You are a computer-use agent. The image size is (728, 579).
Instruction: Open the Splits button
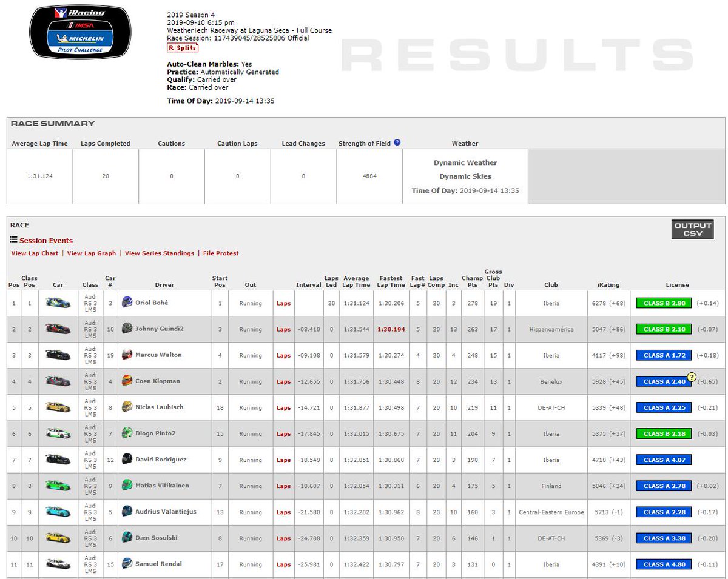(183, 48)
